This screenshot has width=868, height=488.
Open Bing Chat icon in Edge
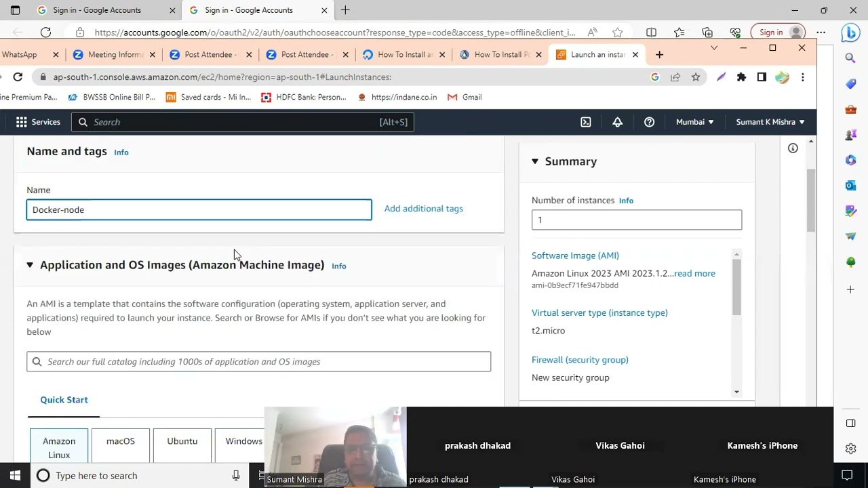pyautogui.click(x=850, y=33)
